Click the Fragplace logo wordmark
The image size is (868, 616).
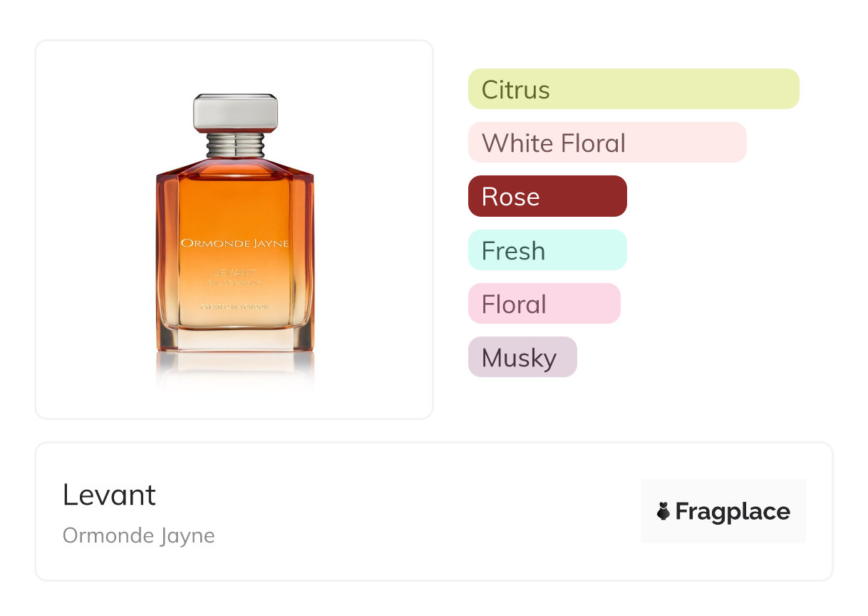733,511
